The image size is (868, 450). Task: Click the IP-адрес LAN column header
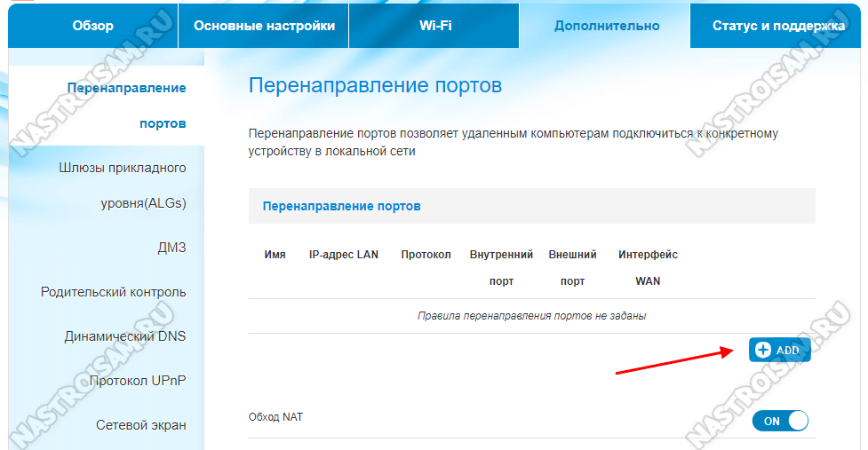tap(343, 255)
